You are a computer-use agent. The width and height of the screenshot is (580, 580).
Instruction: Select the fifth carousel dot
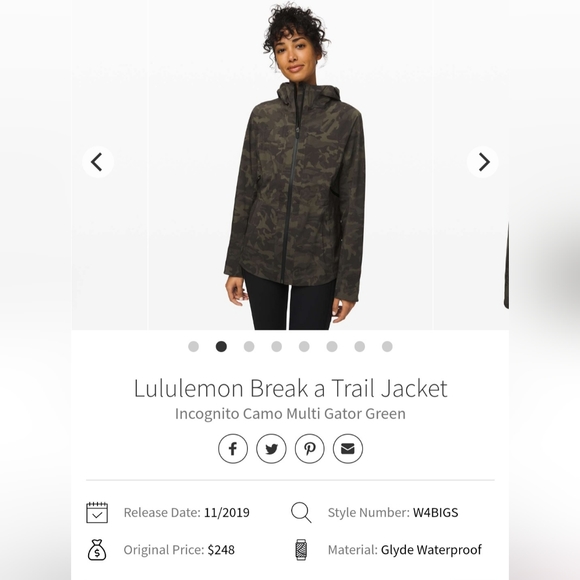[x=304, y=347]
